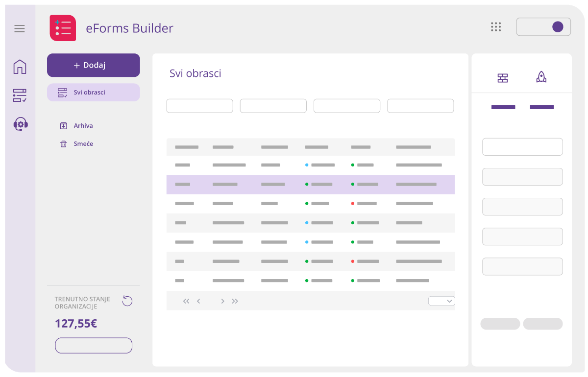Open Smeće in the side menu
This screenshot has width=588, height=377.
(83, 144)
